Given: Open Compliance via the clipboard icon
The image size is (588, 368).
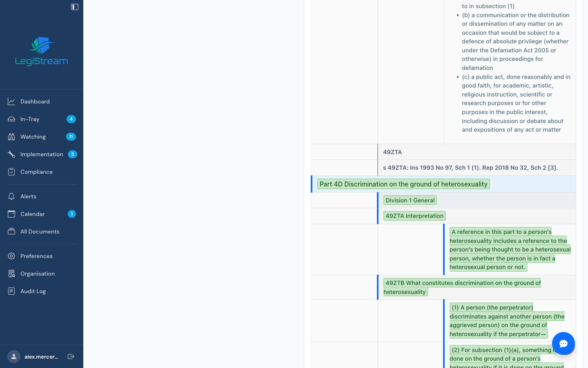Looking at the screenshot, I should [x=11, y=172].
